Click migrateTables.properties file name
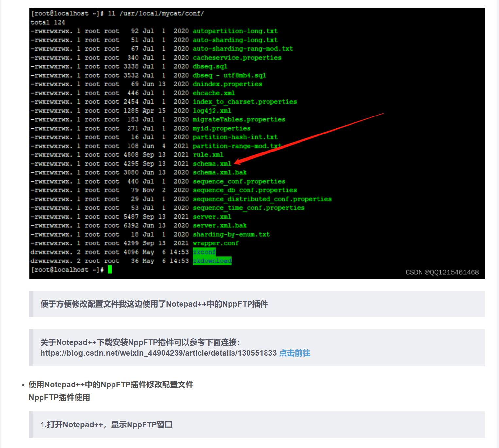499x448 pixels. tap(239, 119)
